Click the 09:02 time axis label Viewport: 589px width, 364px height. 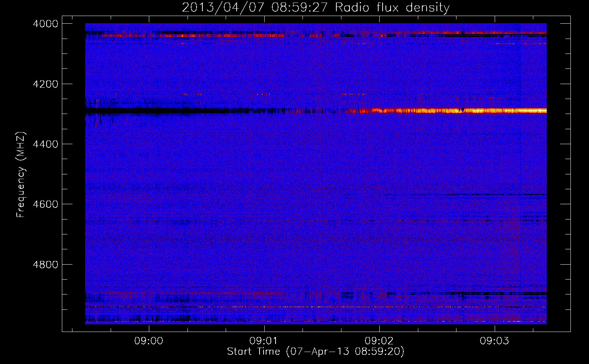[379, 341]
